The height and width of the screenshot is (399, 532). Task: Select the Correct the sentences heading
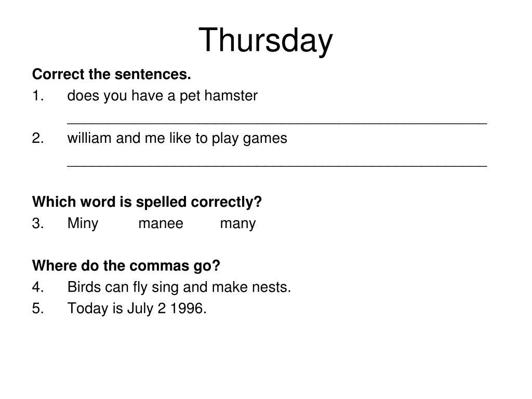point(112,74)
